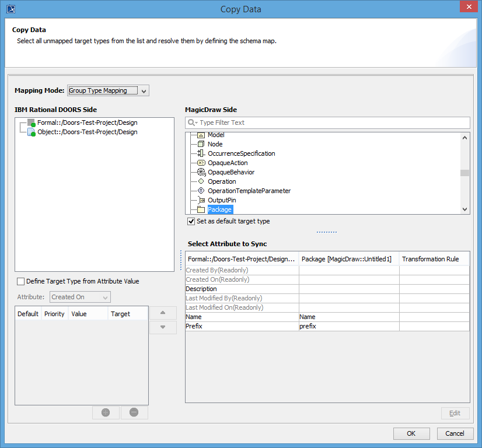
Task: Click the OperationTemplateParameter icon
Action: (201, 191)
